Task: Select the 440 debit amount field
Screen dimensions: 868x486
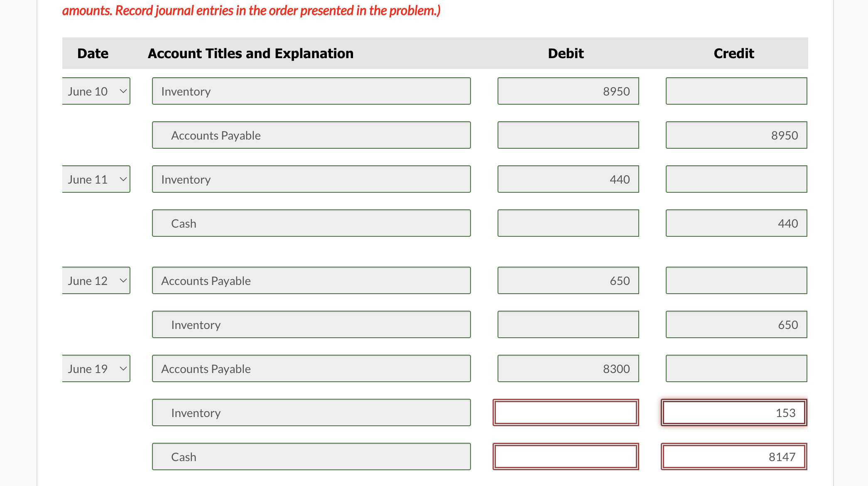Action: [567, 179]
